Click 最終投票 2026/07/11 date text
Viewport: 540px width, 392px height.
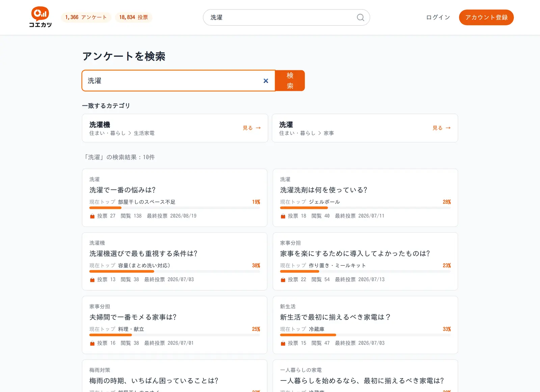coord(360,216)
